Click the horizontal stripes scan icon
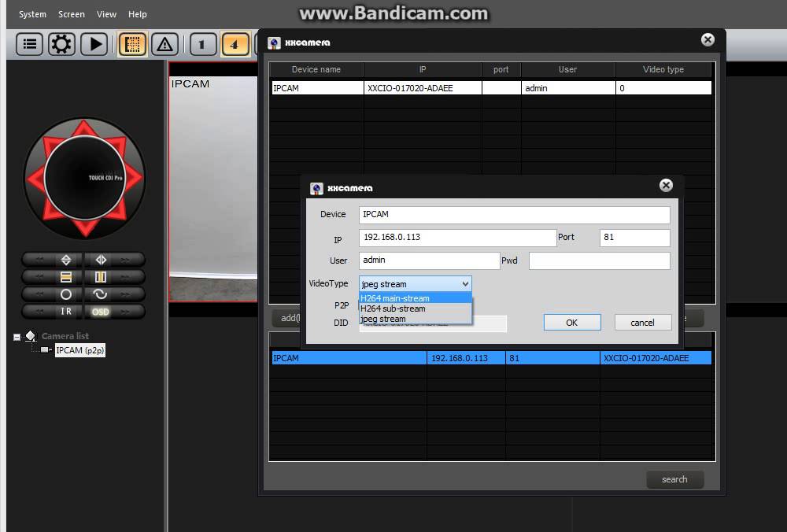The image size is (787, 532). (x=66, y=277)
